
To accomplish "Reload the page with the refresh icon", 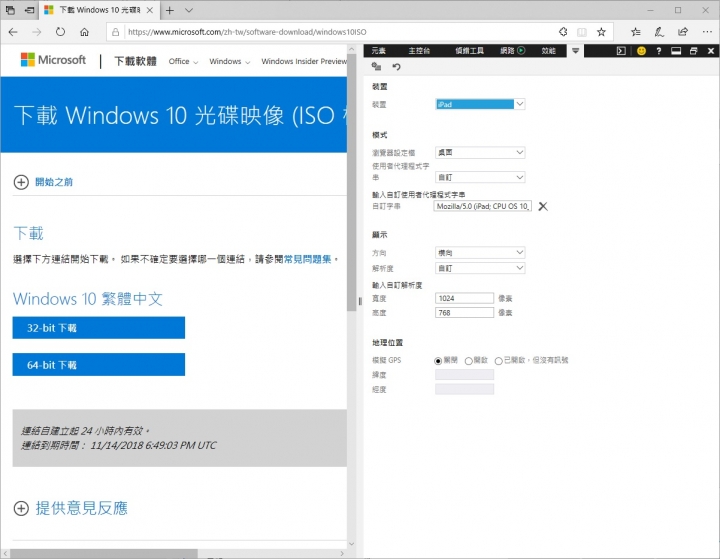I will (61, 32).
